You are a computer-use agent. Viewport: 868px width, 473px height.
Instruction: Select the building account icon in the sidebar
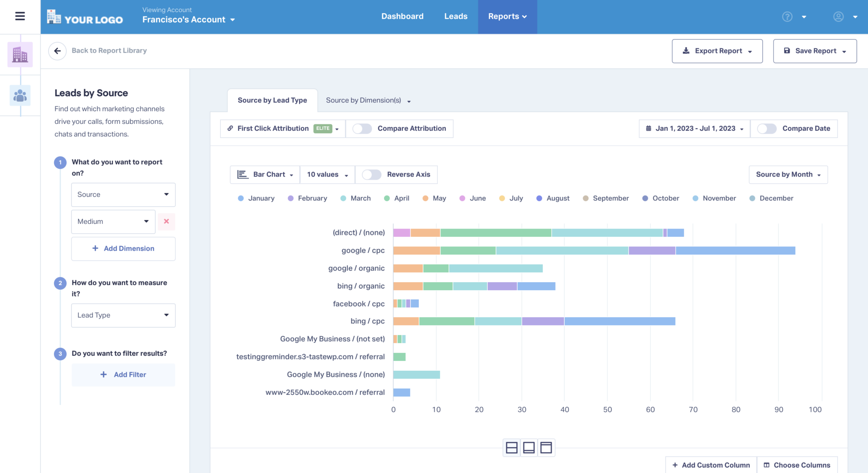(19, 54)
